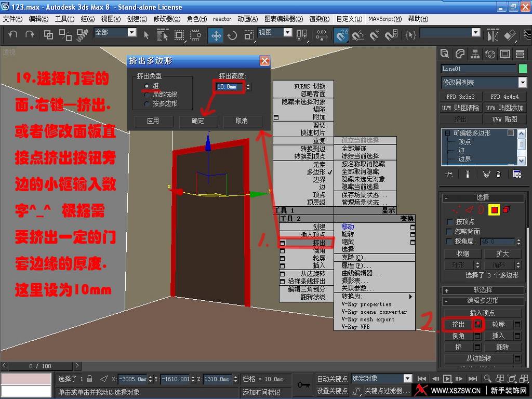The image size is (532, 399).
Task: Click the green object color swatch
Action: [x=523, y=69]
